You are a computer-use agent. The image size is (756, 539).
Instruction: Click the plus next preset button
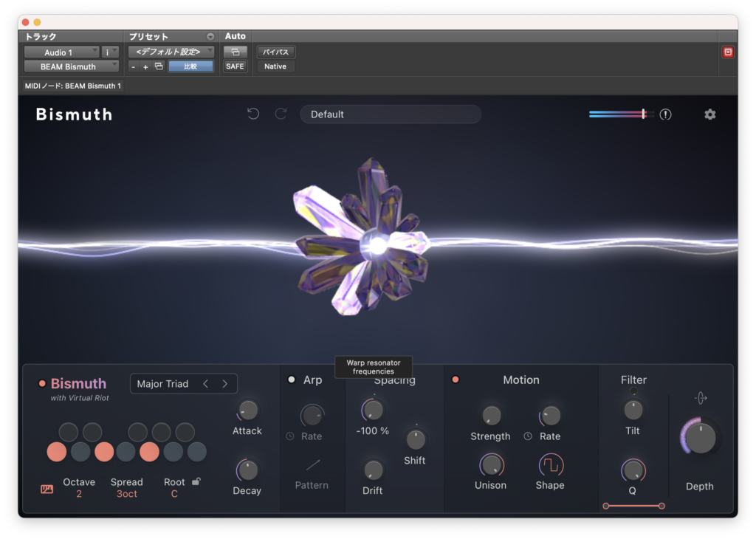point(145,66)
